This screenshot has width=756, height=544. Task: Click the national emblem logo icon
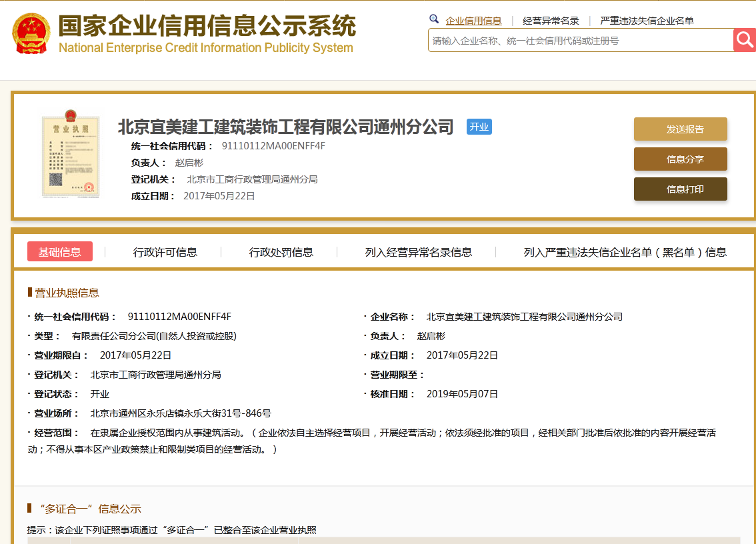(x=31, y=33)
